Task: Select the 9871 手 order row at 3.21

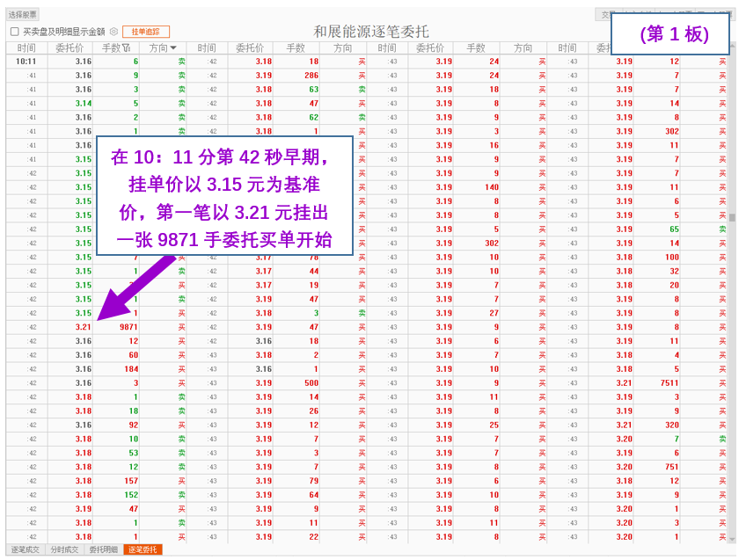Action: pyautogui.click(x=123, y=327)
